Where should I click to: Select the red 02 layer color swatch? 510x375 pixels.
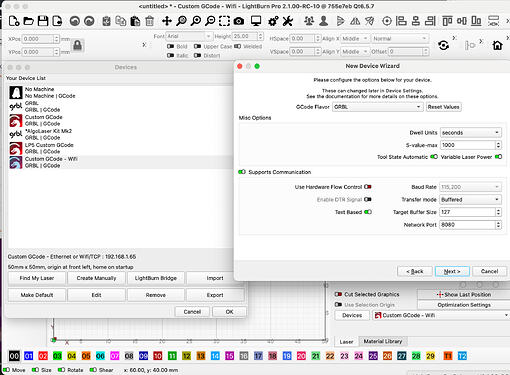[x=43, y=356]
